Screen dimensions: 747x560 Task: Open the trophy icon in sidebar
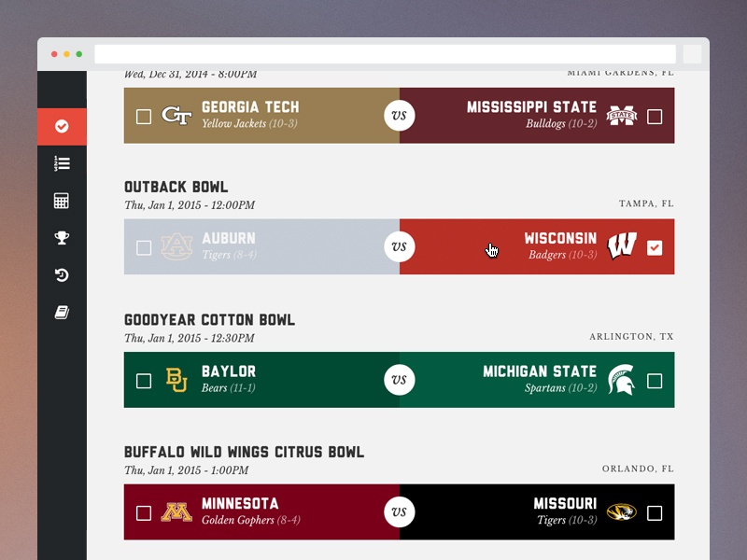[x=62, y=238]
